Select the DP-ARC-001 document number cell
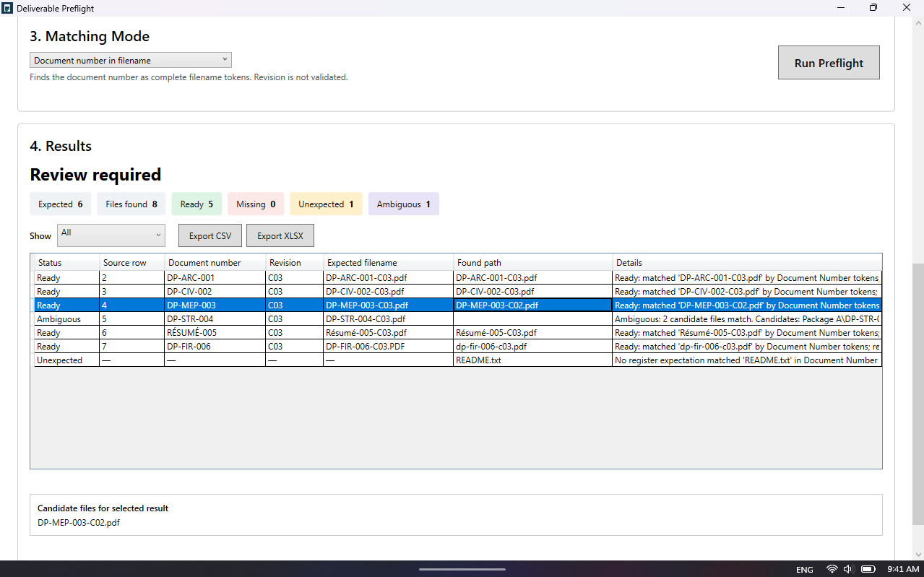The image size is (924, 577). tap(215, 278)
